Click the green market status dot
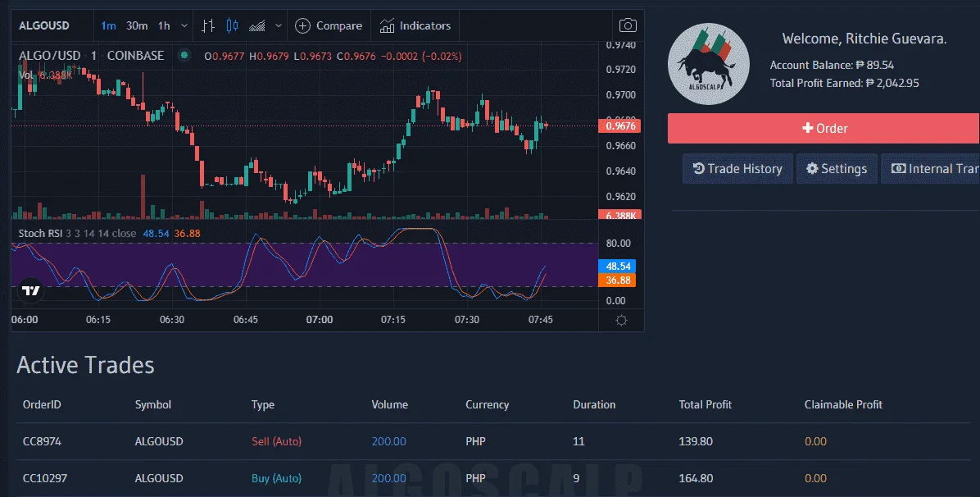Viewport: 980px width, 497px height. point(184,55)
